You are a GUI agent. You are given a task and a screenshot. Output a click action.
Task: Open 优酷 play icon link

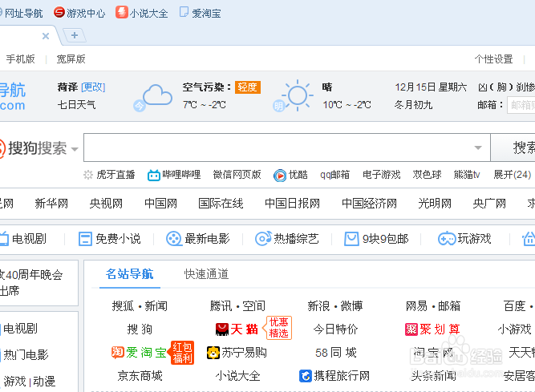[280, 176]
